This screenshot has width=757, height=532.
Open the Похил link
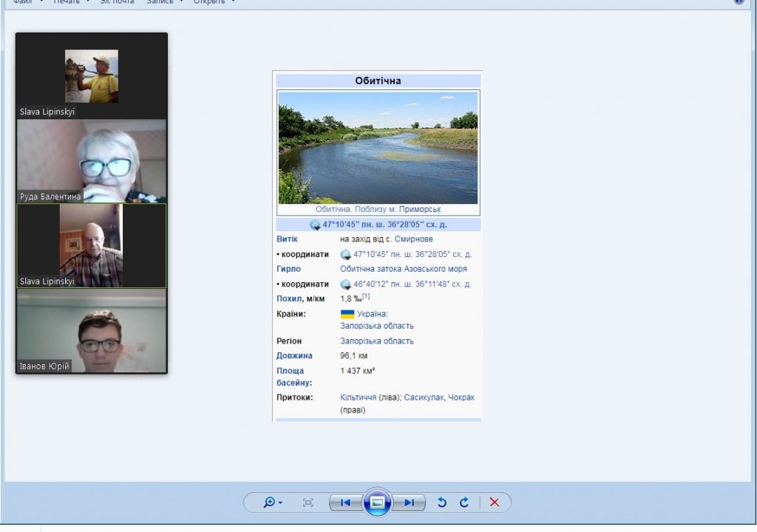pyautogui.click(x=289, y=299)
